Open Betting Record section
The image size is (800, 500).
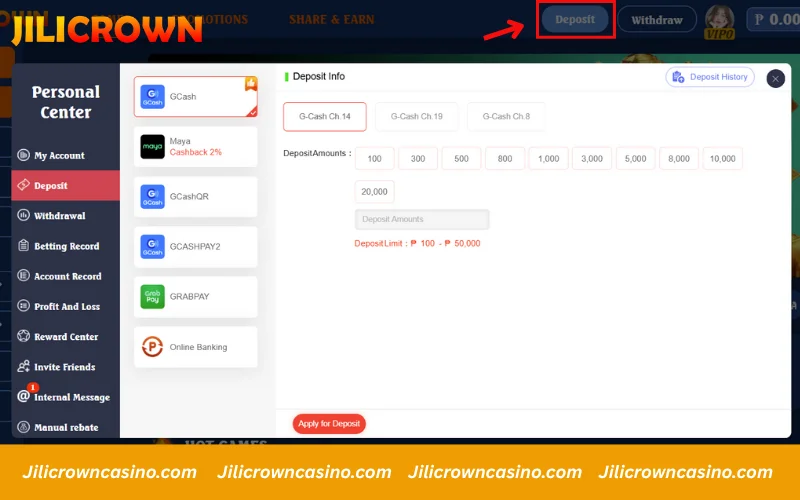pyautogui.click(x=65, y=245)
